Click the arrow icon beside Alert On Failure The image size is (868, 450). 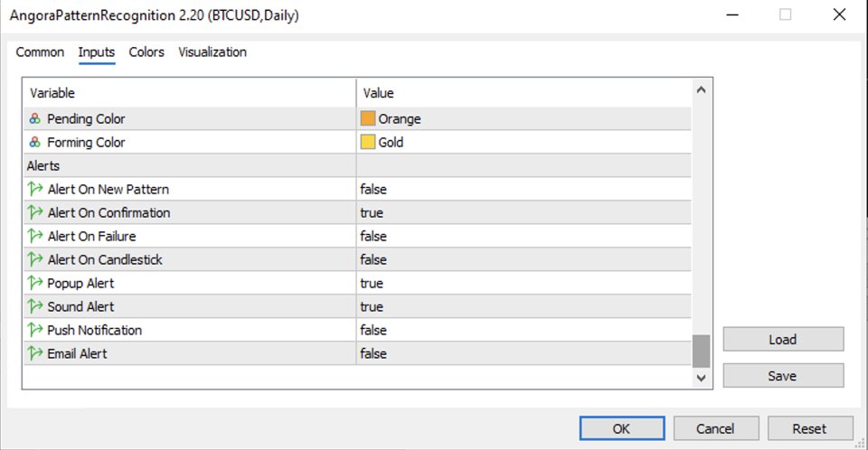(35, 236)
